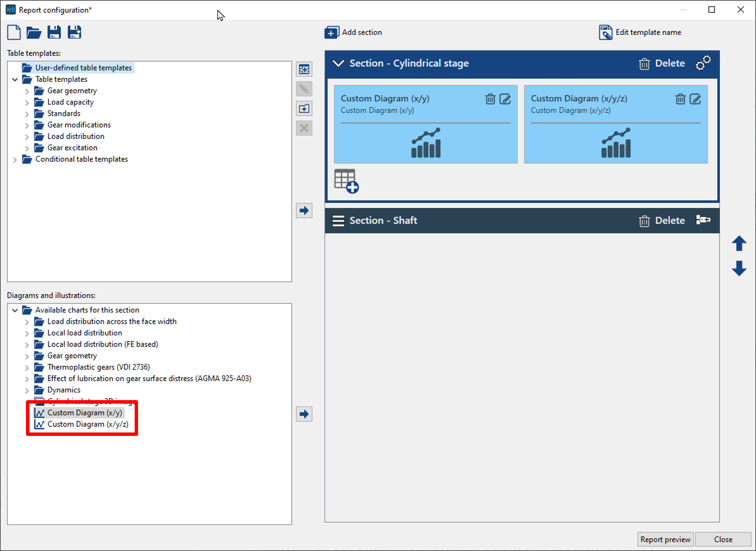
Task: Edit the Custom Diagram (x/y/z) card via pencil icon
Action: point(695,99)
